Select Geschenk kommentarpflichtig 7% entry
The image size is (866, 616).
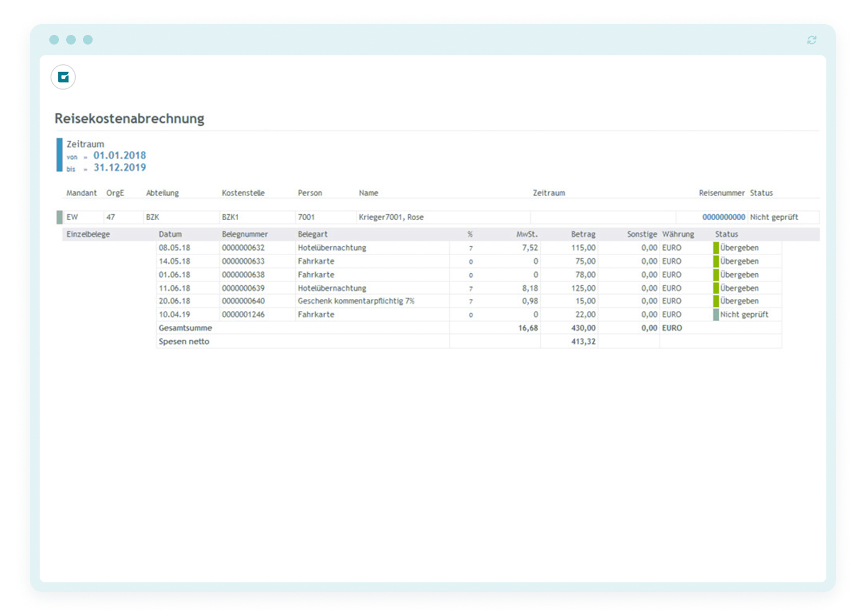pos(356,301)
